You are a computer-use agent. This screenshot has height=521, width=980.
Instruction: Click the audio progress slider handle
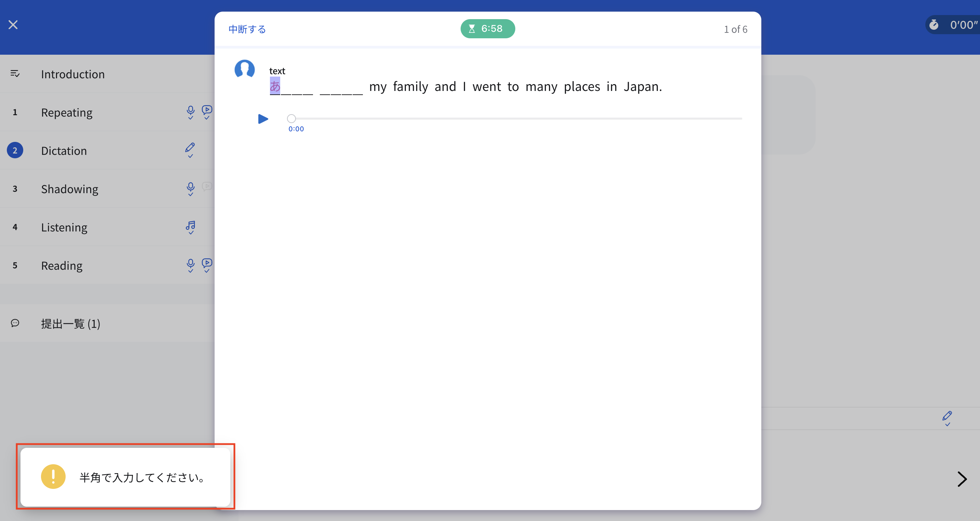click(291, 118)
